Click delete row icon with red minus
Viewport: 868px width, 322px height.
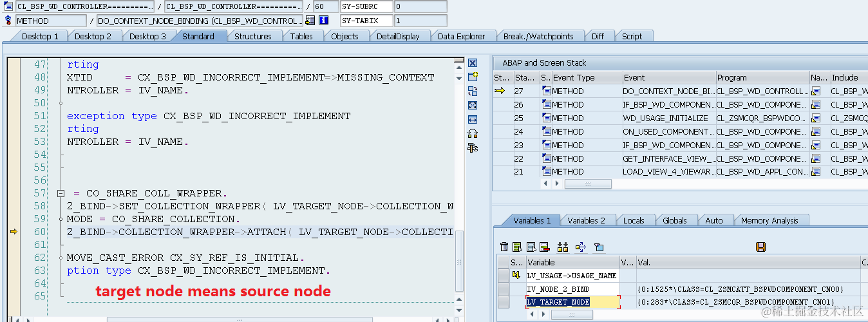point(544,247)
